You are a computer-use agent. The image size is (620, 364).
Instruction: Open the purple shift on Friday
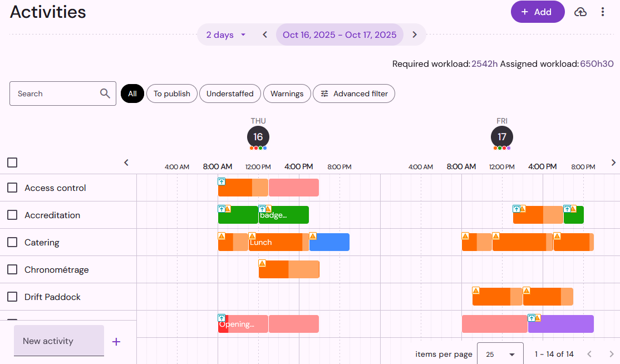560,324
